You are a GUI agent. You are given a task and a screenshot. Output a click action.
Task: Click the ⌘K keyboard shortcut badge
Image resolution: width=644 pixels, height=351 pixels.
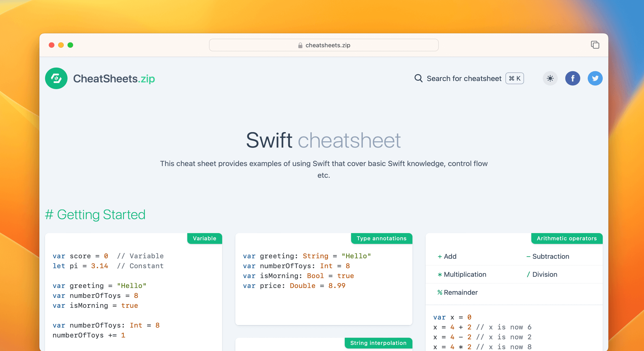click(514, 78)
